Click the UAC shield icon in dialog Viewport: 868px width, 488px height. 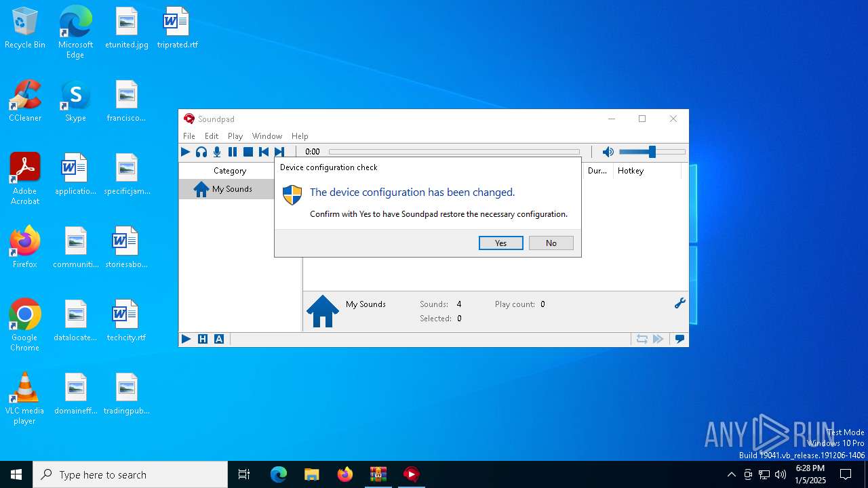click(292, 195)
